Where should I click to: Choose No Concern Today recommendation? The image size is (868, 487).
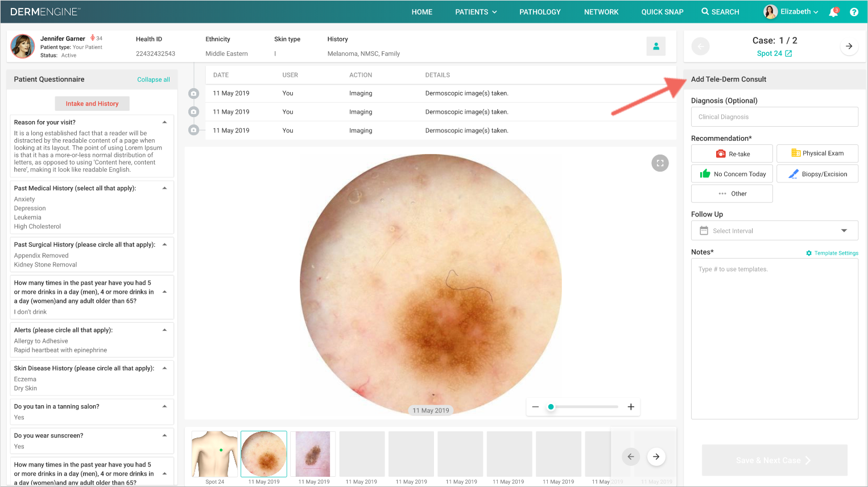tap(732, 174)
